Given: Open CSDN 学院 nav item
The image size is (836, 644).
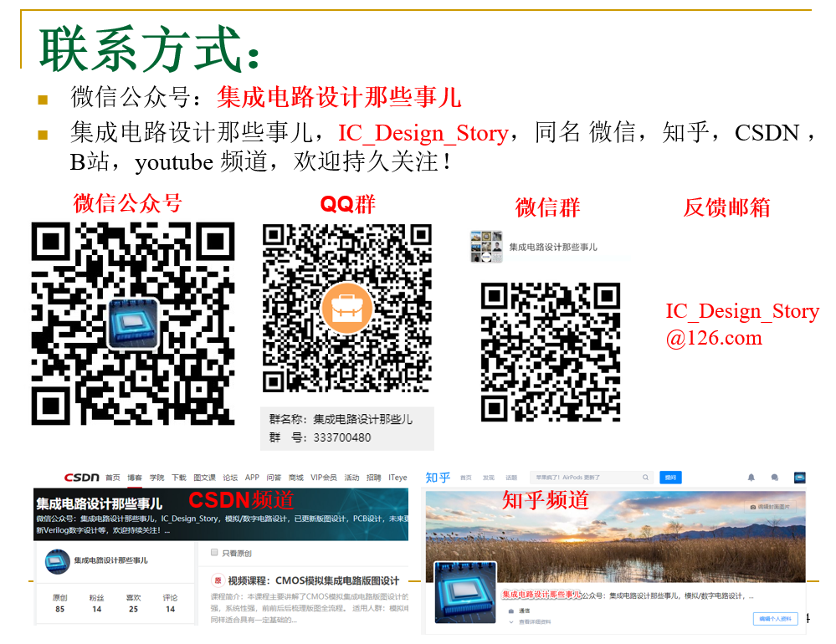Looking at the screenshot, I should click(156, 478).
